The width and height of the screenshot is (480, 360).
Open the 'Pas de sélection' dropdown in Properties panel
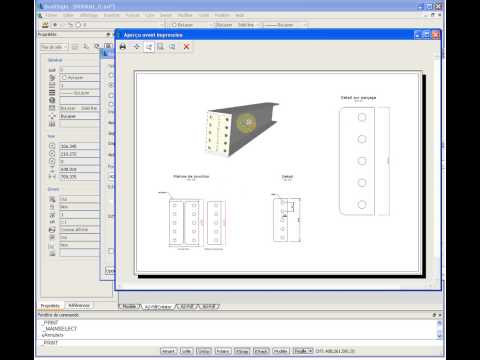(54, 47)
